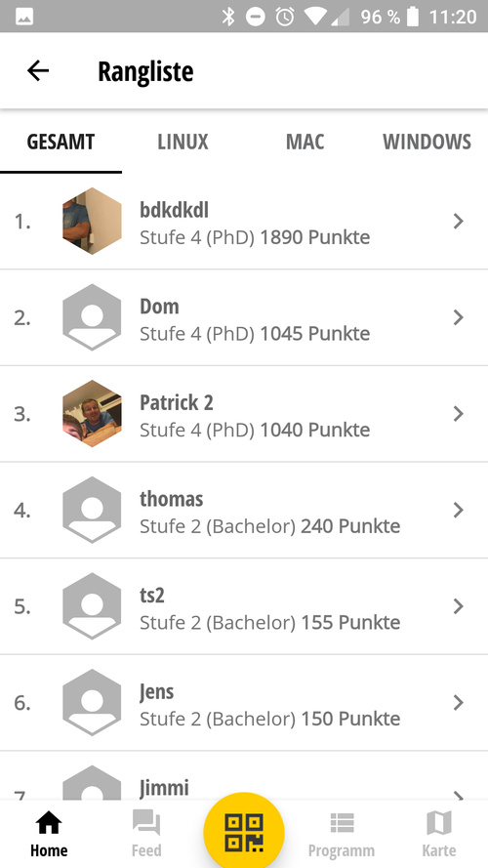Open Dom's profile with 1045 Punkte
The height and width of the screenshot is (868, 488).
[x=244, y=317]
